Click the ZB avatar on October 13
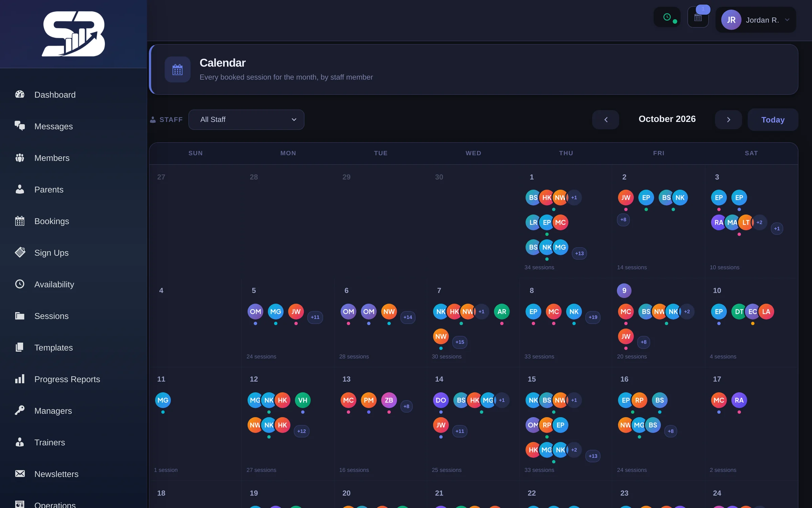Image resolution: width=812 pixels, height=508 pixels. (389, 400)
